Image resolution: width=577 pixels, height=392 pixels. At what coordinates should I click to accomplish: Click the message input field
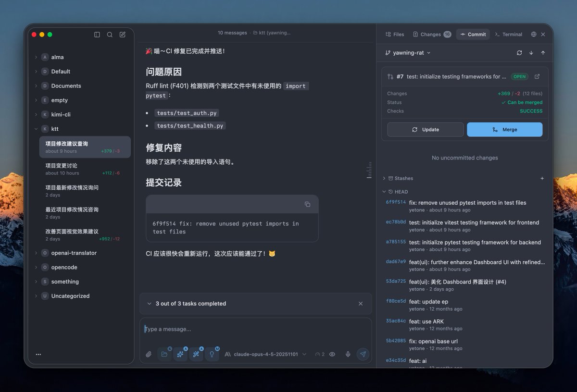pos(255,330)
